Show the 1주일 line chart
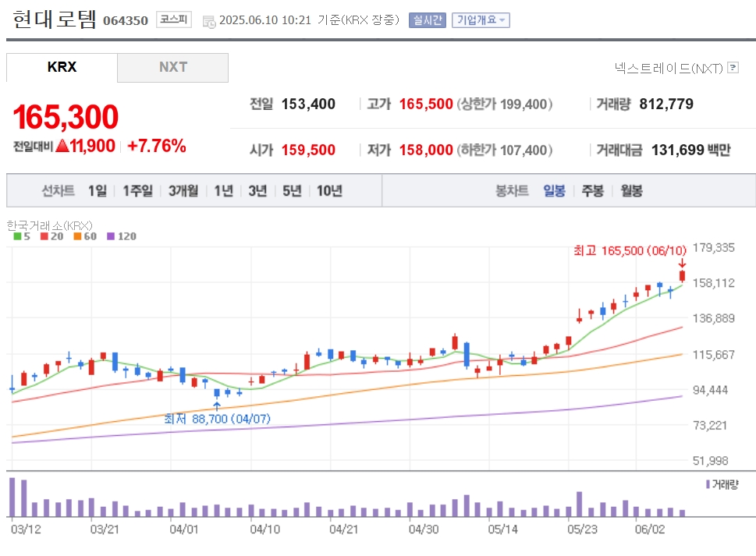 (137, 191)
